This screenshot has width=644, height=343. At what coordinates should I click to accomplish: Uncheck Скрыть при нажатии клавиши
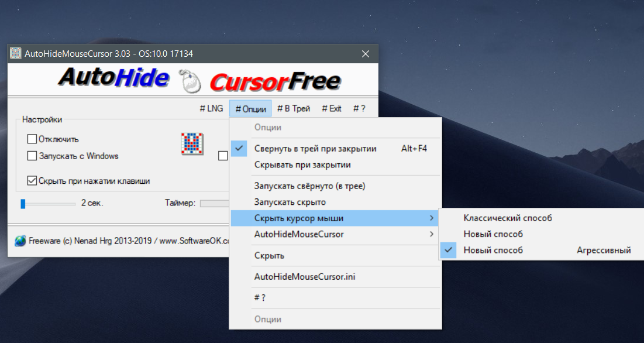32,181
